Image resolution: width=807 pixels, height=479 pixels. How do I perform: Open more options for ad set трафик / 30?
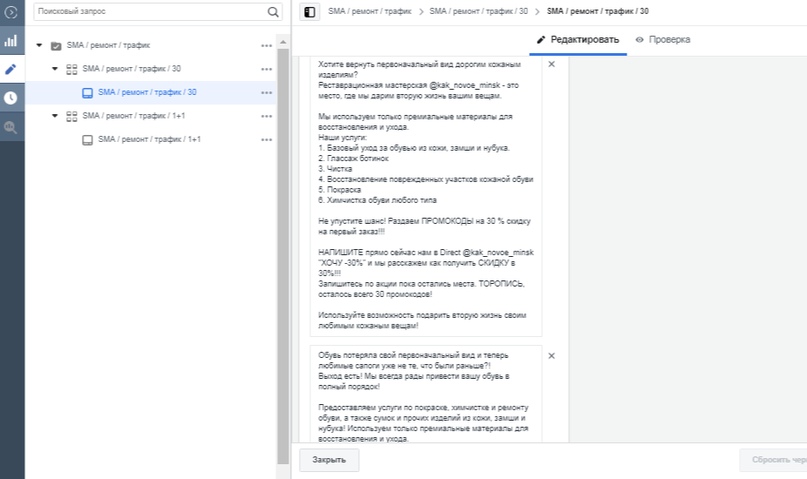pos(266,69)
